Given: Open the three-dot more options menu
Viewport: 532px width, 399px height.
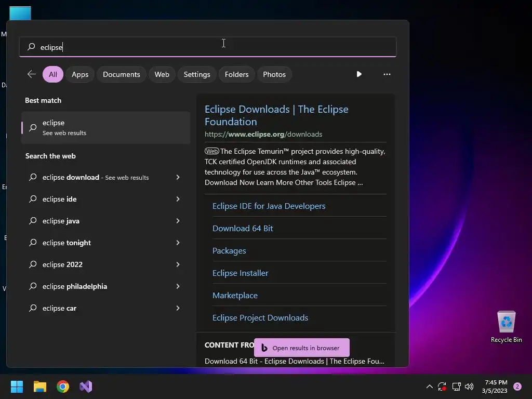Looking at the screenshot, I should click(x=387, y=74).
